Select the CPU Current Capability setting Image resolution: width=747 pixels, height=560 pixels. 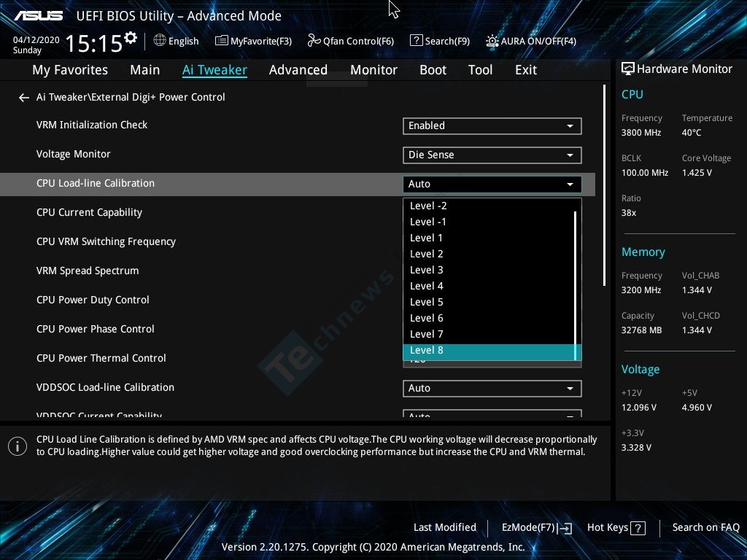[x=89, y=212]
